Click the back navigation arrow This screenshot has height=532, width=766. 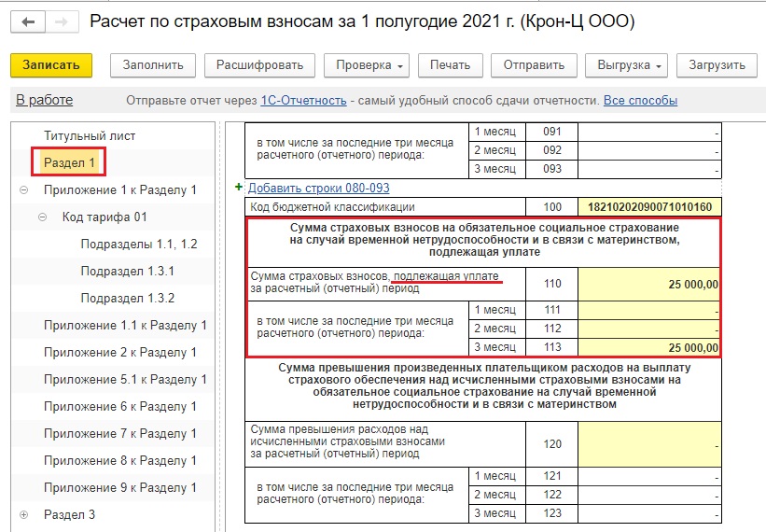[27, 21]
